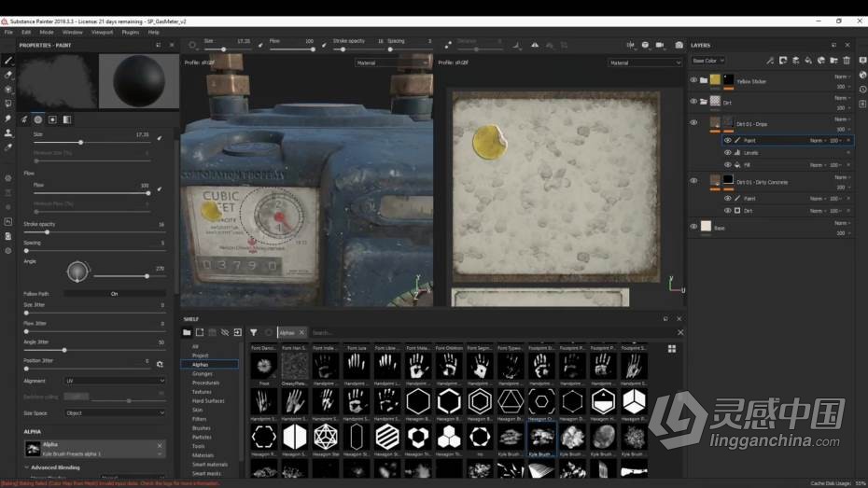
Task: Open the File menu
Action: 8,32
